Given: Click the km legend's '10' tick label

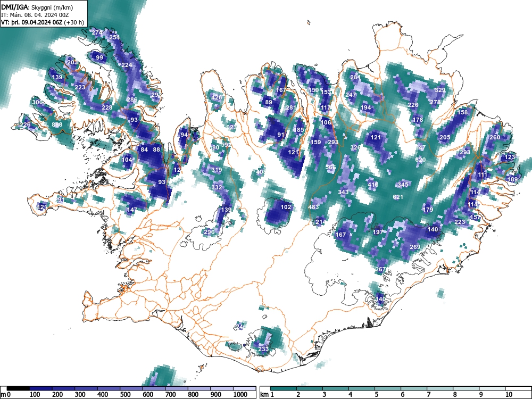Looking at the screenshot, I should [509, 395].
